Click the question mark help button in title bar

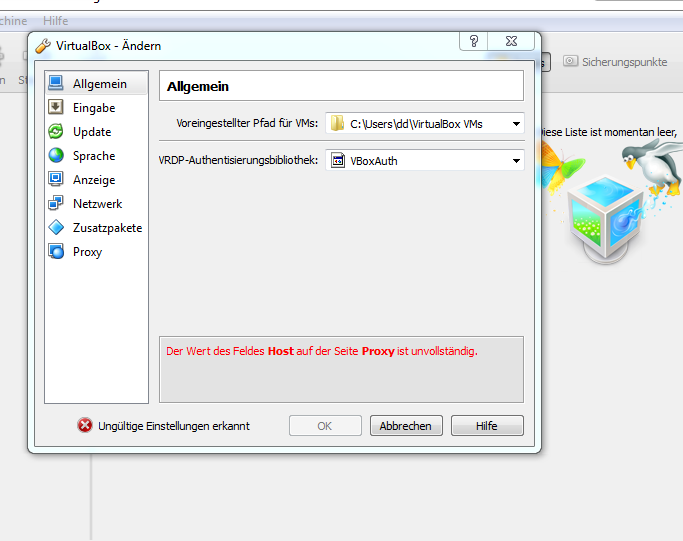pyautogui.click(x=473, y=41)
